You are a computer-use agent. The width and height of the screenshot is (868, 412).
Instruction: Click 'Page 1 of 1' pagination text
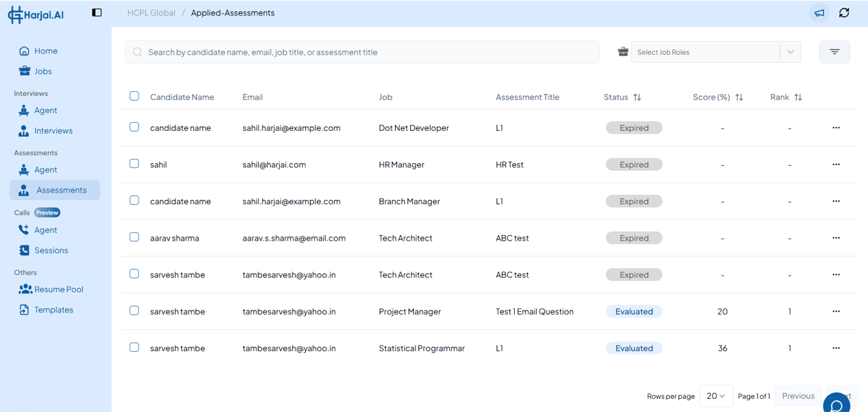click(x=754, y=396)
